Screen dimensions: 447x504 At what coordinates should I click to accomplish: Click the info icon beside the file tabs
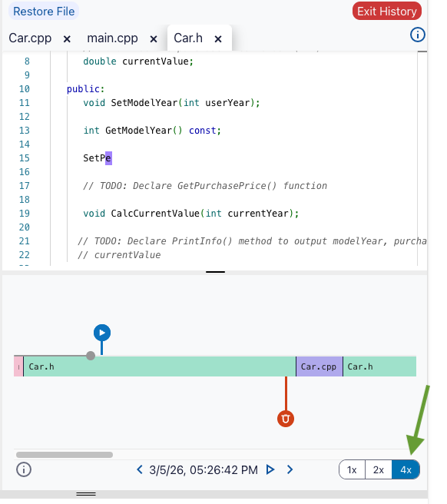click(x=418, y=35)
